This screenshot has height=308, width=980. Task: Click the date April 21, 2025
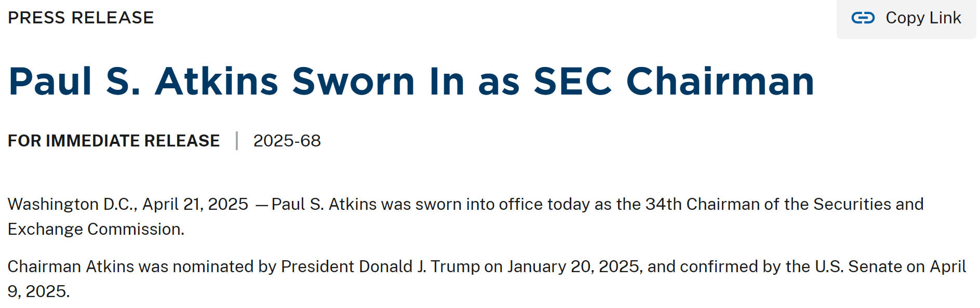[195, 204]
